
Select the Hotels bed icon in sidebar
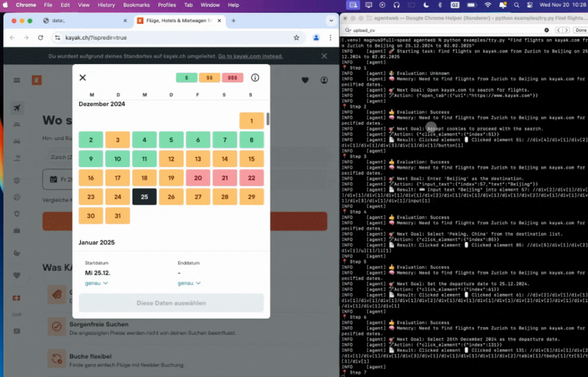pos(17,125)
